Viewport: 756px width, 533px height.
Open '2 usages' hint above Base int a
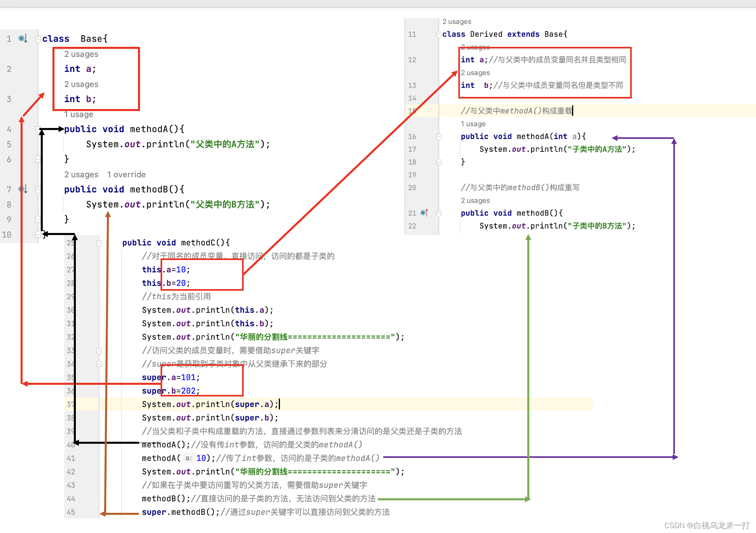pos(81,54)
